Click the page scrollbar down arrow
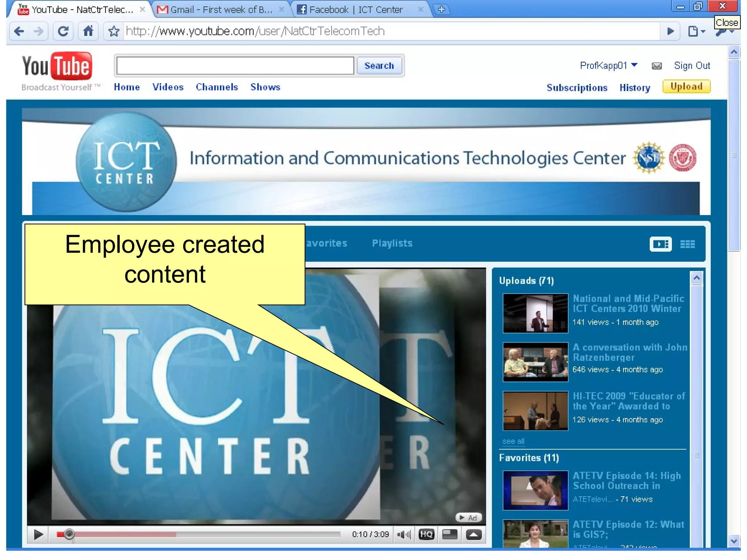Screen dimensions: 747x560 pyautogui.click(x=734, y=541)
